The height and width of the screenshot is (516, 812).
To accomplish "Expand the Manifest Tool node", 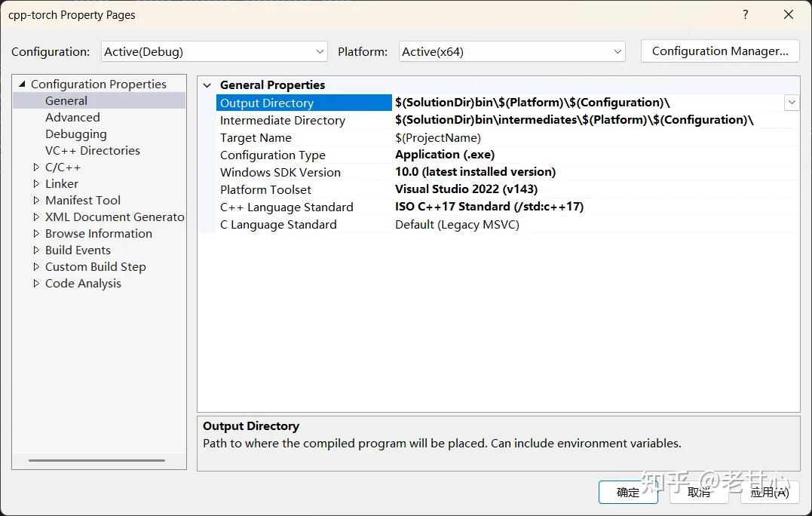I will [35, 200].
